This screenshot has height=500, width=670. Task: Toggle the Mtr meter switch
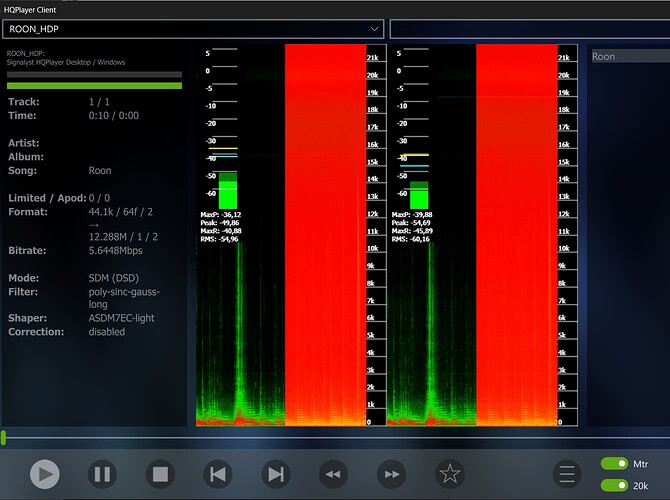pyautogui.click(x=614, y=464)
